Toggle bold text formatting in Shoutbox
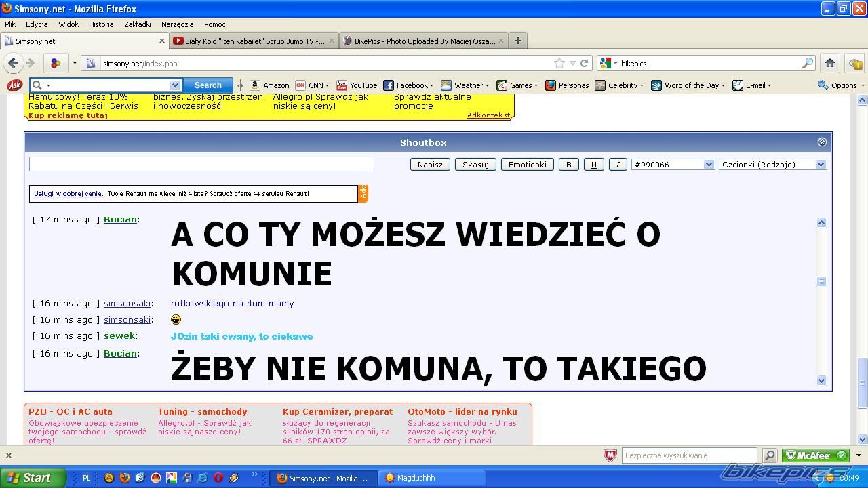This screenshot has height=488, width=868. tap(568, 165)
